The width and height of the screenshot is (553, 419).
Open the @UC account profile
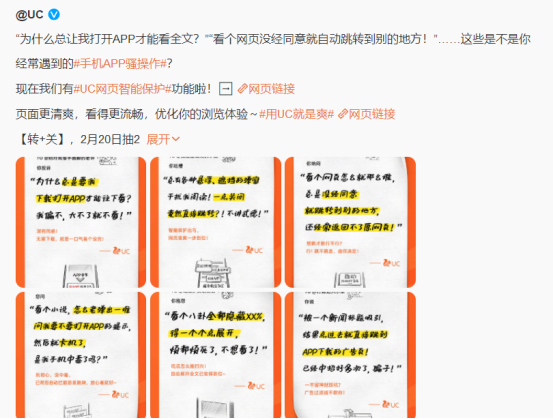coord(29,14)
